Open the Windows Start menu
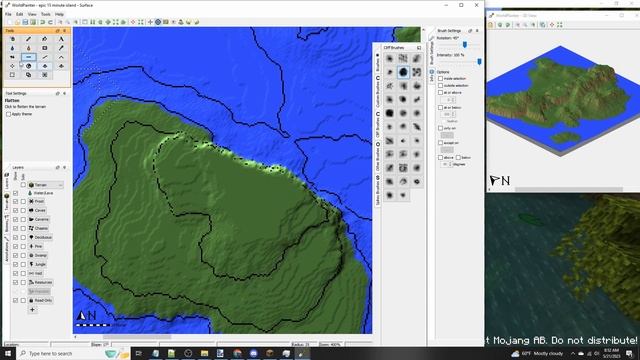The height and width of the screenshot is (360, 640). click(x=8, y=353)
